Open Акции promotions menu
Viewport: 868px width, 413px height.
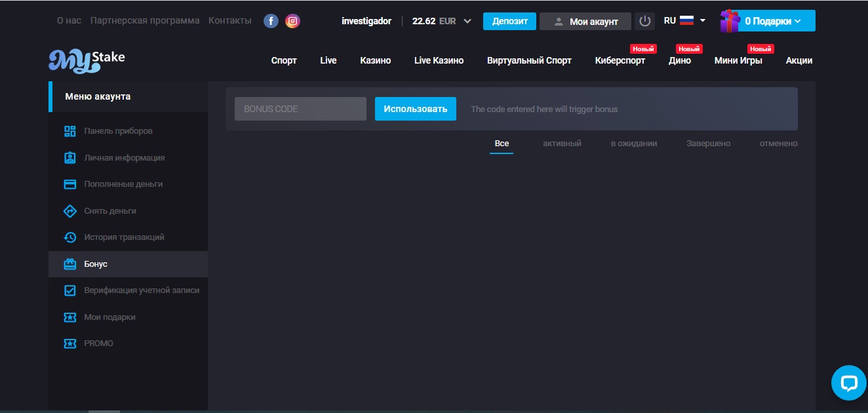click(x=799, y=60)
